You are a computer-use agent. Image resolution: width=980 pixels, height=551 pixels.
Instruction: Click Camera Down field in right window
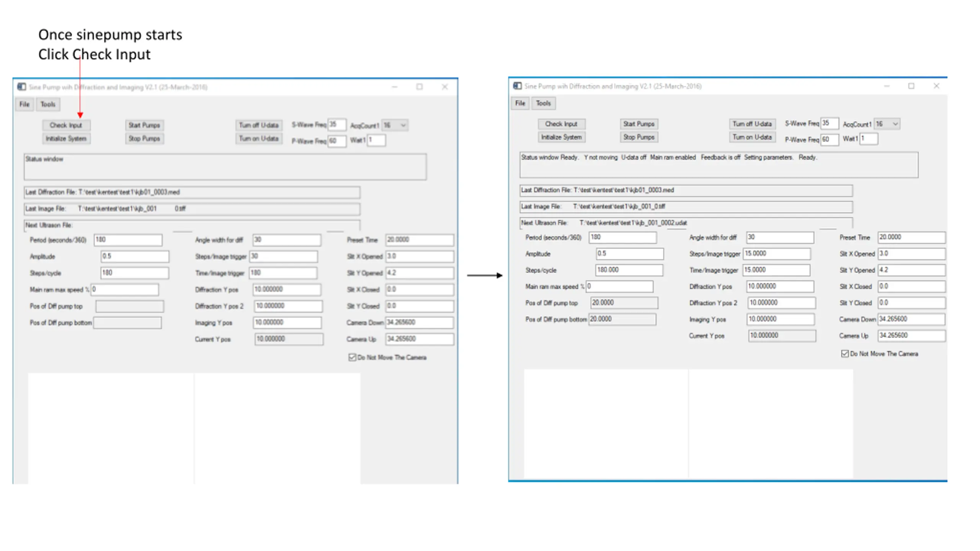pos(911,319)
